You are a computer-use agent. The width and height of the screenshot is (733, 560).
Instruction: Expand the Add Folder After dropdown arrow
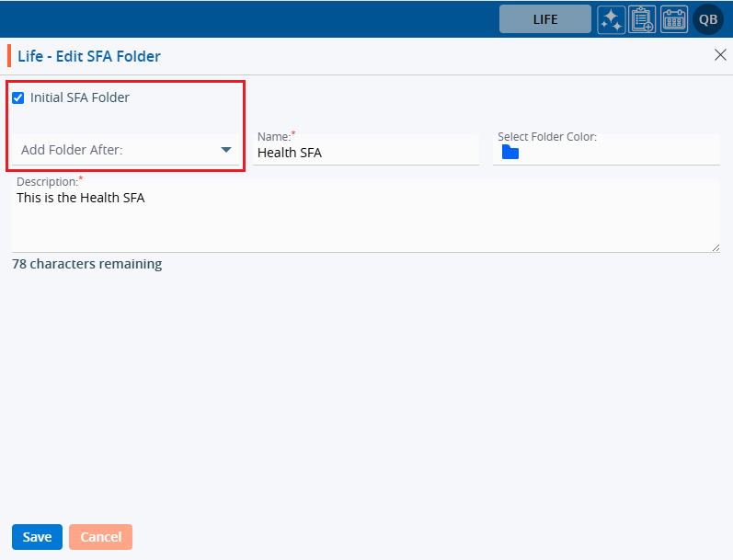click(x=226, y=150)
